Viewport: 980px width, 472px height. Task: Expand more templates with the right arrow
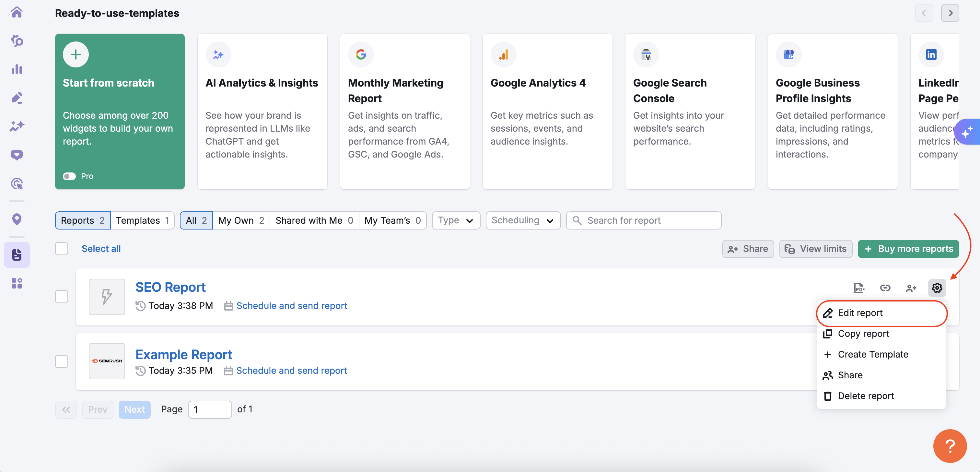click(x=950, y=13)
